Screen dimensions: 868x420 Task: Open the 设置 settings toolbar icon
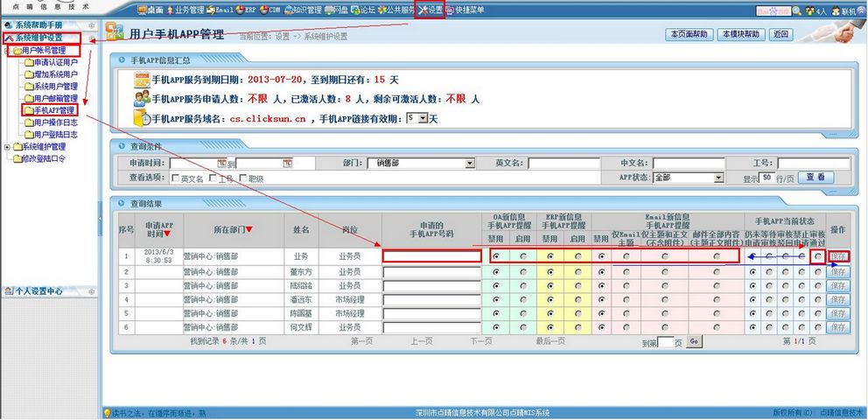429,10
